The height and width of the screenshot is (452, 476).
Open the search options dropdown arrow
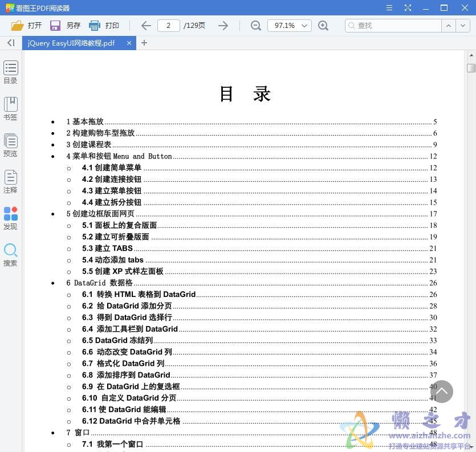click(464, 26)
